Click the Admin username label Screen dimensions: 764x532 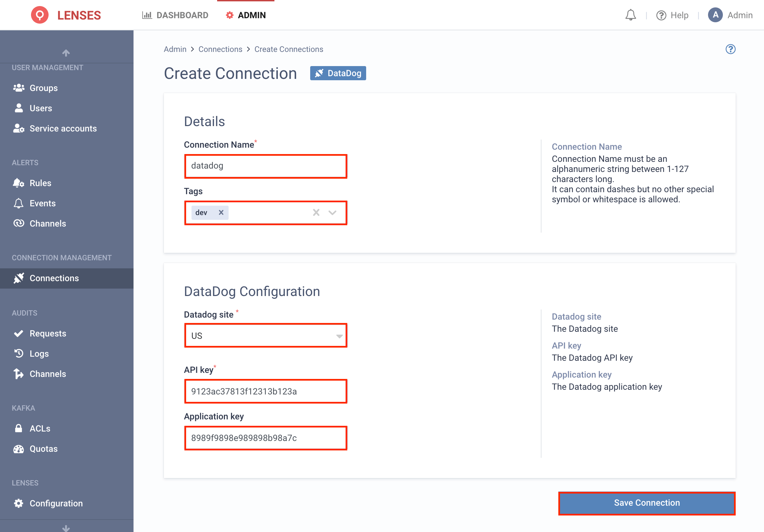[x=740, y=15]
